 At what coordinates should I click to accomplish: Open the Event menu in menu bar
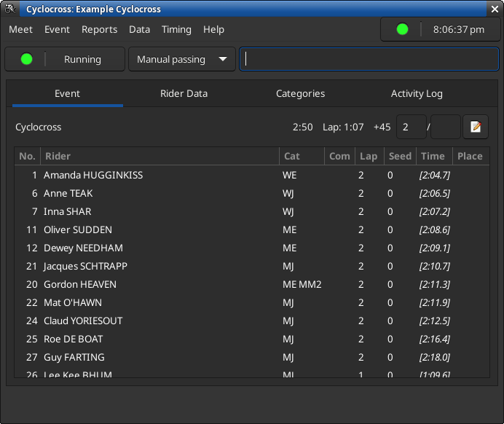click(x=57, y=30)
